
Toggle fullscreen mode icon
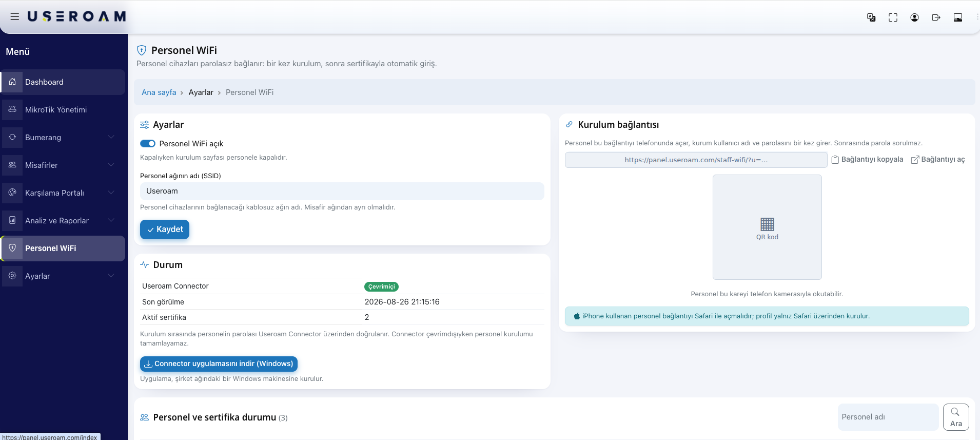tap(893, 17)
